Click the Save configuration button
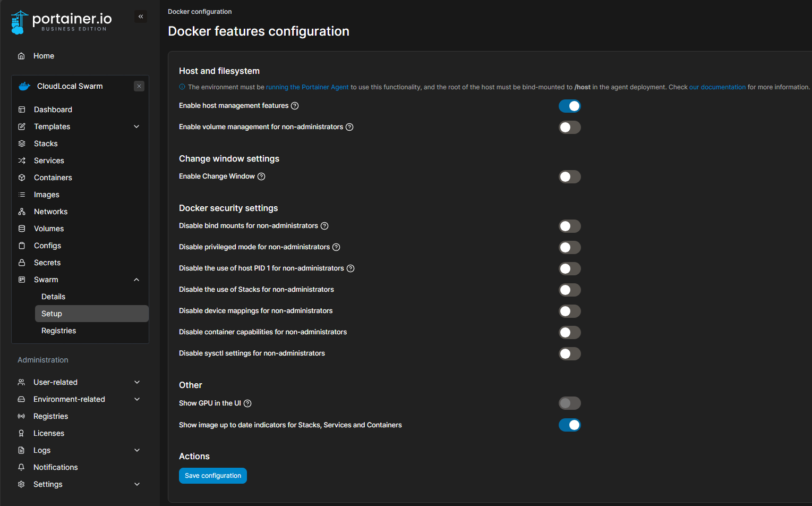 (212, 476)
